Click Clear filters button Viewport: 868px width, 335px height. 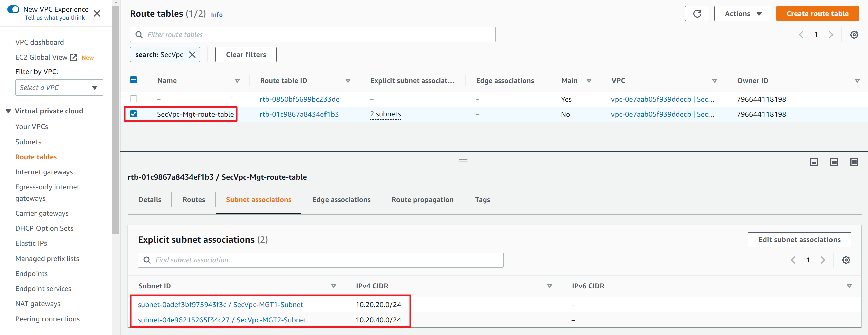pyautogui.click(x=246, y=55)
